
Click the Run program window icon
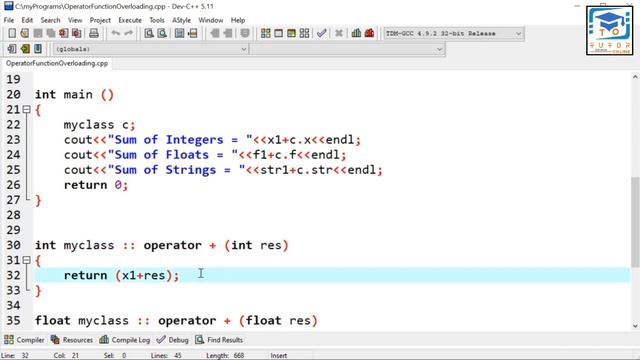(x=278, y=33)
